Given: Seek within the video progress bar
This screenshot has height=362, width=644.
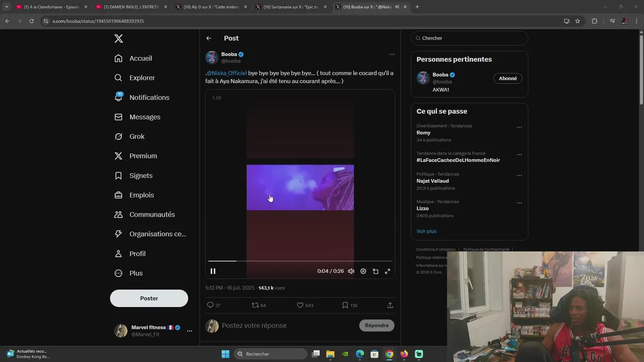Looking at the screenshot, I should pyautogui.click(x=300, y=261).
